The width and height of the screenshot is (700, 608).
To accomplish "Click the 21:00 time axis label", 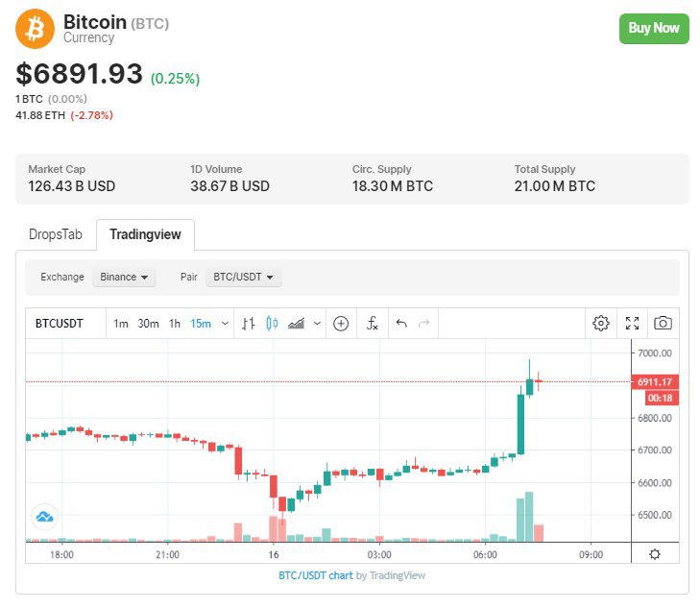I will 167,555.
